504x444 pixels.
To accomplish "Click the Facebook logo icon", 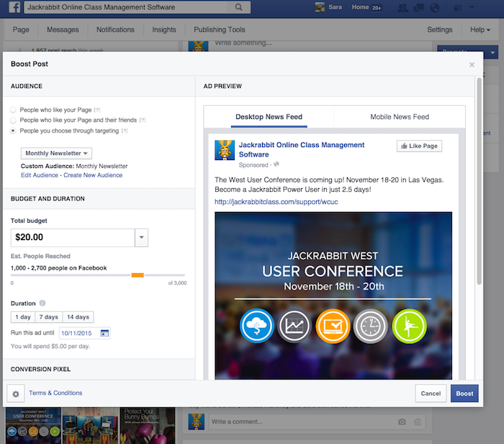I will (12, 8).
